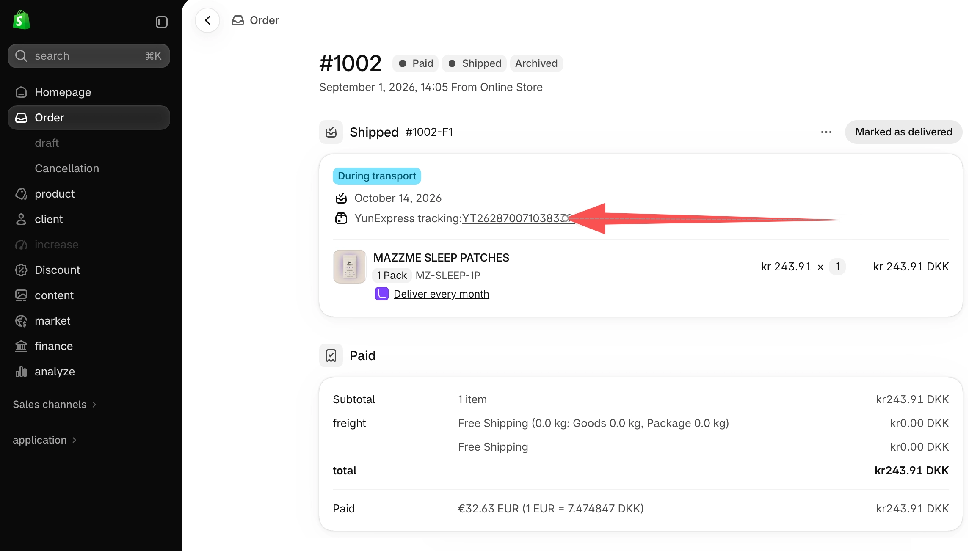Click the Paid badge next to #1002
This screenshot has height=551, width=980.
coord(415,63)
